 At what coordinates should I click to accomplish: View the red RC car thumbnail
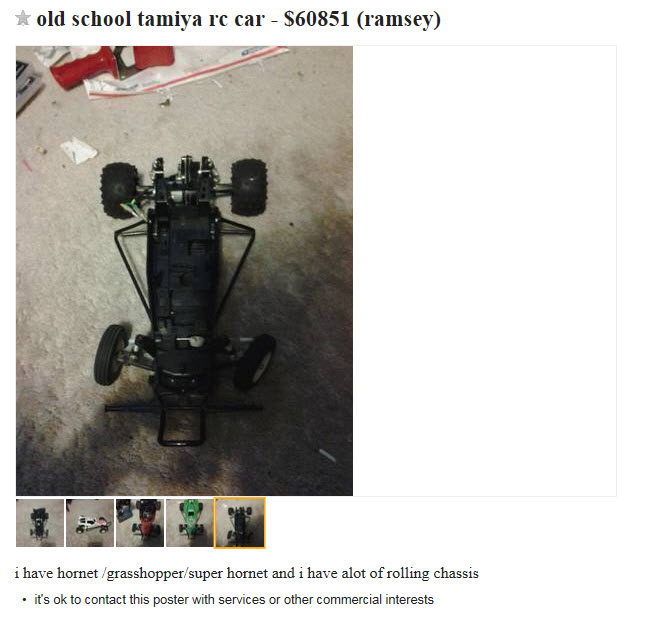140,522
